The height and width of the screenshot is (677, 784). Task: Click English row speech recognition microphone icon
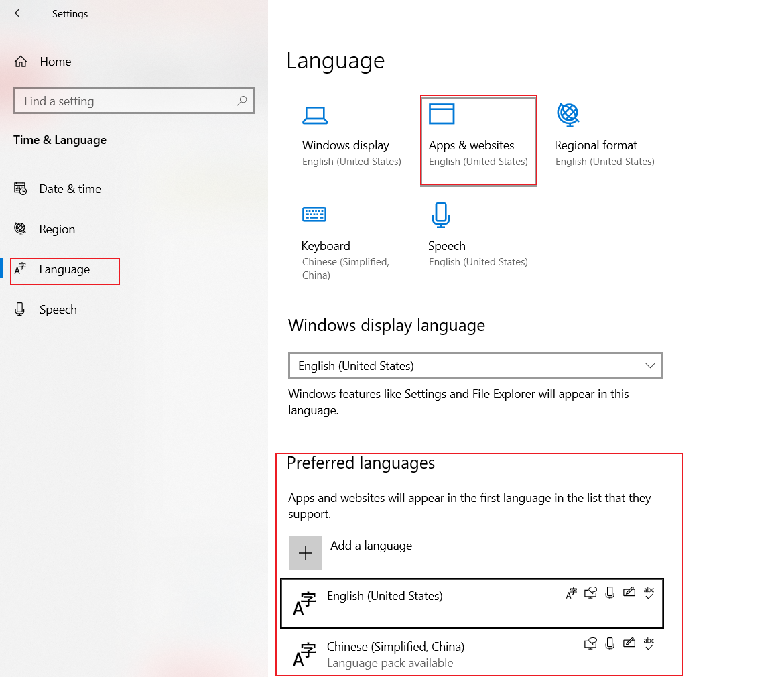610,593
